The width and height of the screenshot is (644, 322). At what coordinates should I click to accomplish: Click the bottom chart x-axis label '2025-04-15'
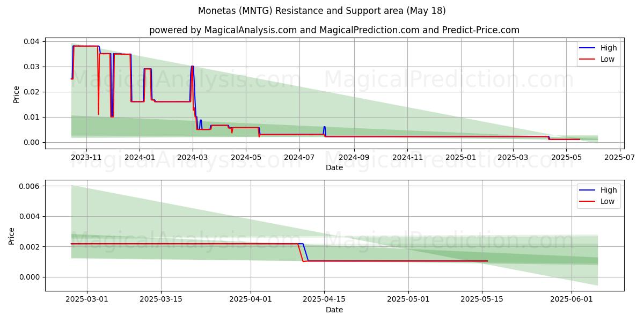324,299
